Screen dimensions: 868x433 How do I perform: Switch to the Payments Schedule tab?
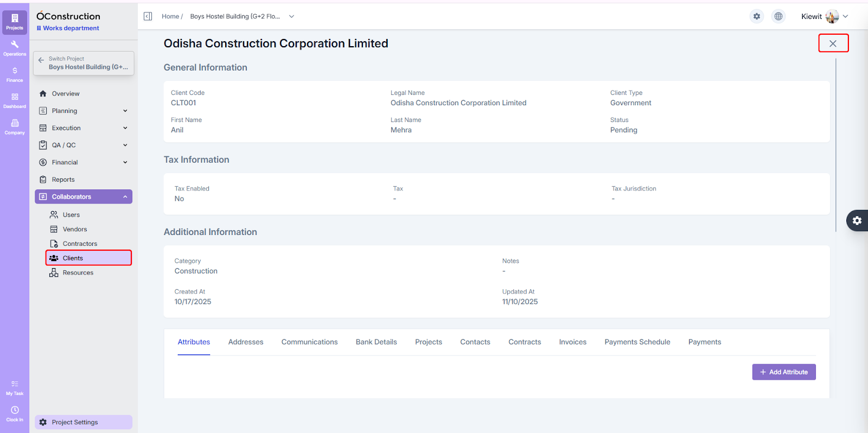coord(637,342)
